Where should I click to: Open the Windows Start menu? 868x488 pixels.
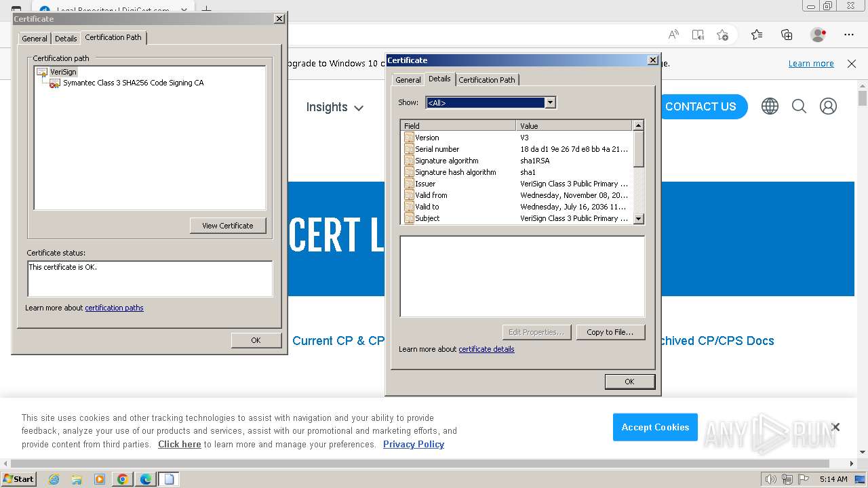(x=18, y=479)
